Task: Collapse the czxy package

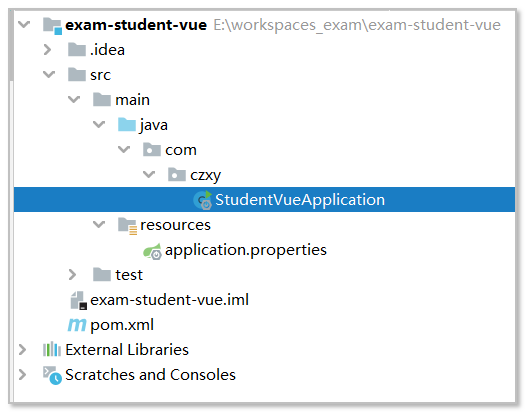Action: (149, 174)
